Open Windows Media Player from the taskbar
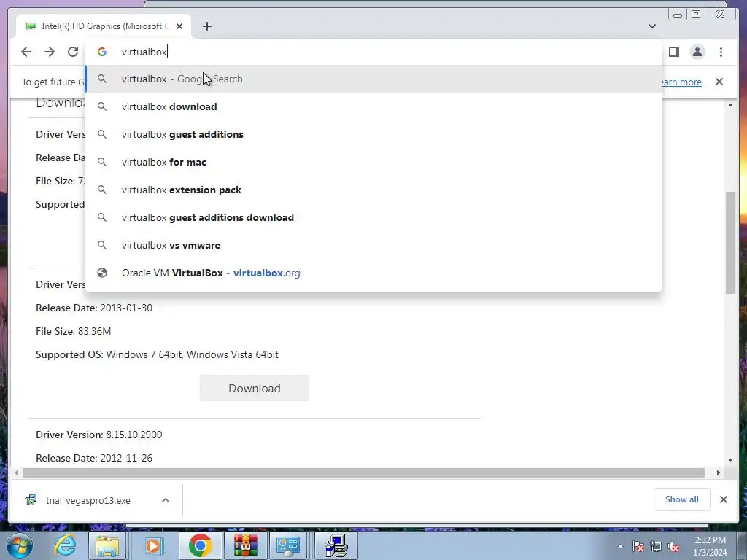Image resolution: width=747 pixels, height=560 pixels. (153, 545)
